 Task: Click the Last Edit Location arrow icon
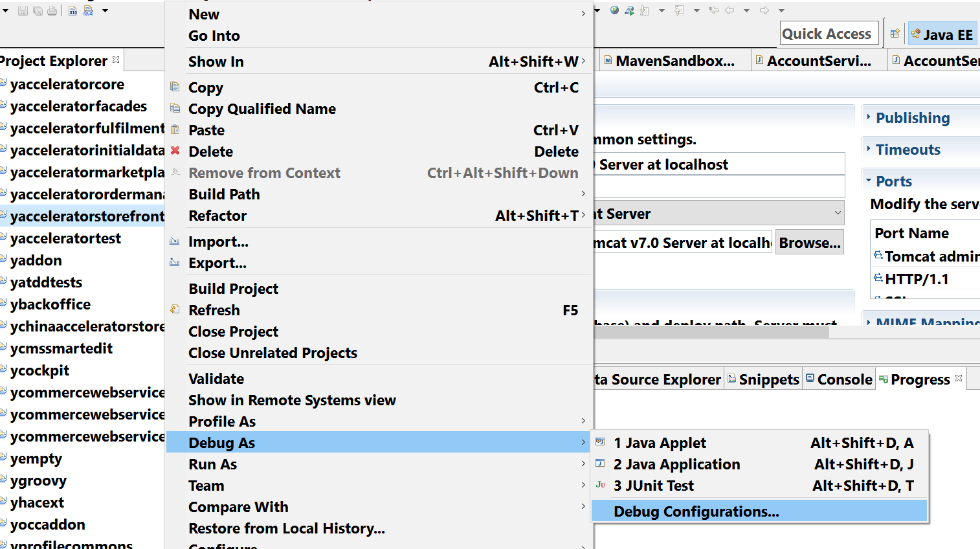[714, 10]
